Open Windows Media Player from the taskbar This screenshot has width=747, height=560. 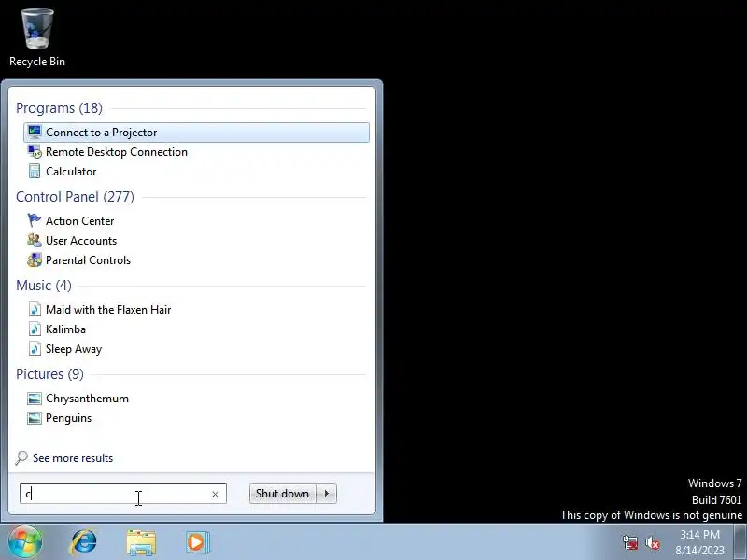[x=197, y=542]
